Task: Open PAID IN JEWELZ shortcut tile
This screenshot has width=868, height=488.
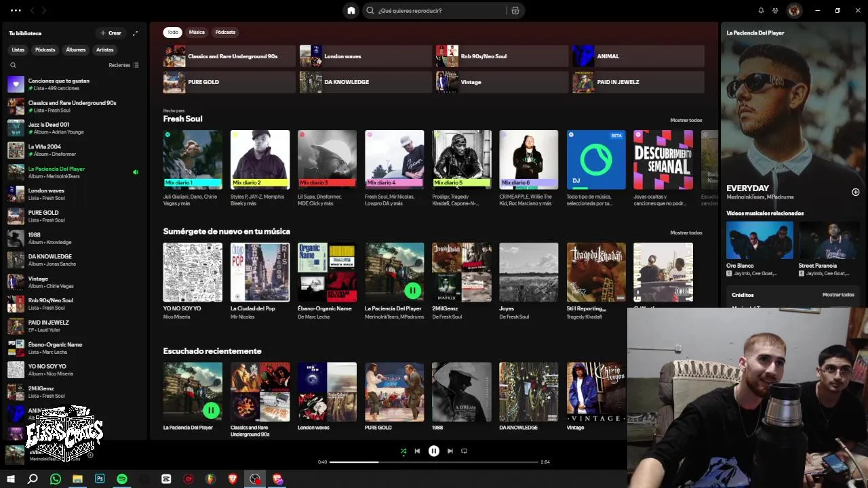Action: click(x=638, y=82)
